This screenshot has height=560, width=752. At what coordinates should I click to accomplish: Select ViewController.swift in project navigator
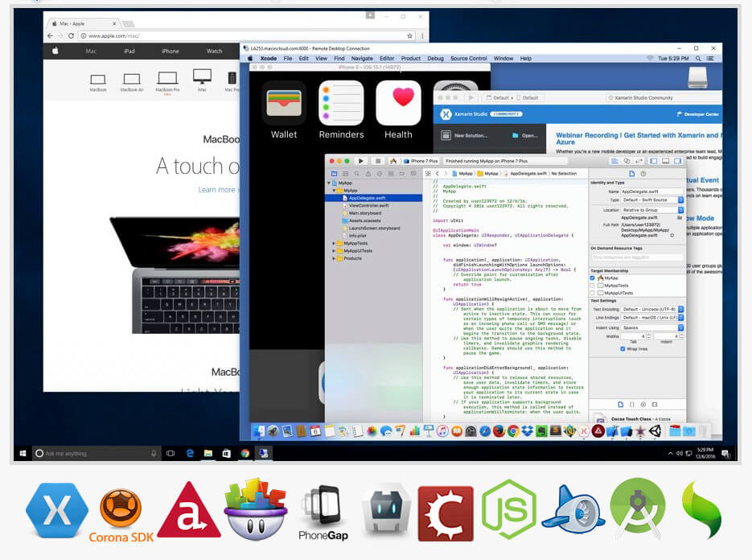(x=368, y=205)
